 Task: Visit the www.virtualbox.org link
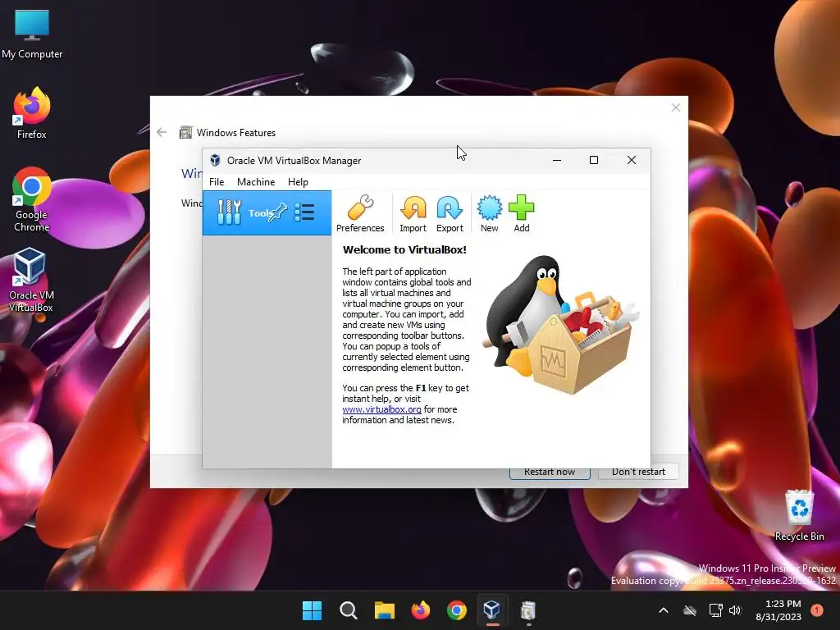[381, 409]
